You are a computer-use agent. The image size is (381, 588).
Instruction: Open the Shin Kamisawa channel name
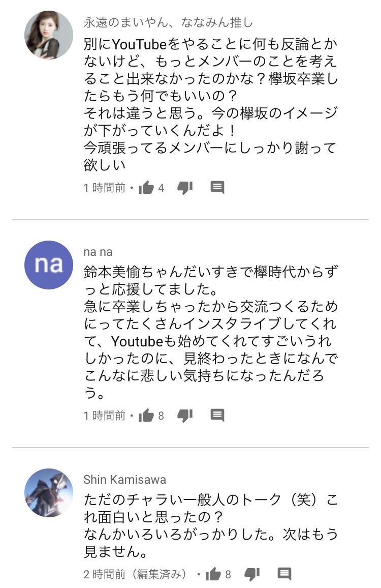(124, 480)
